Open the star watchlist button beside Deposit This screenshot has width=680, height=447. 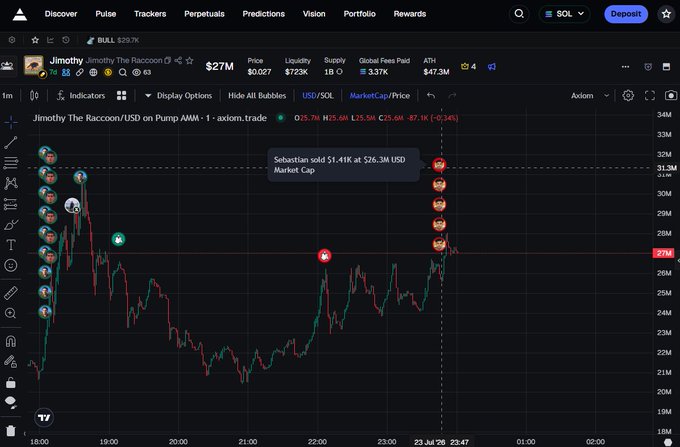pyautogui.click(x=667, y=14)
